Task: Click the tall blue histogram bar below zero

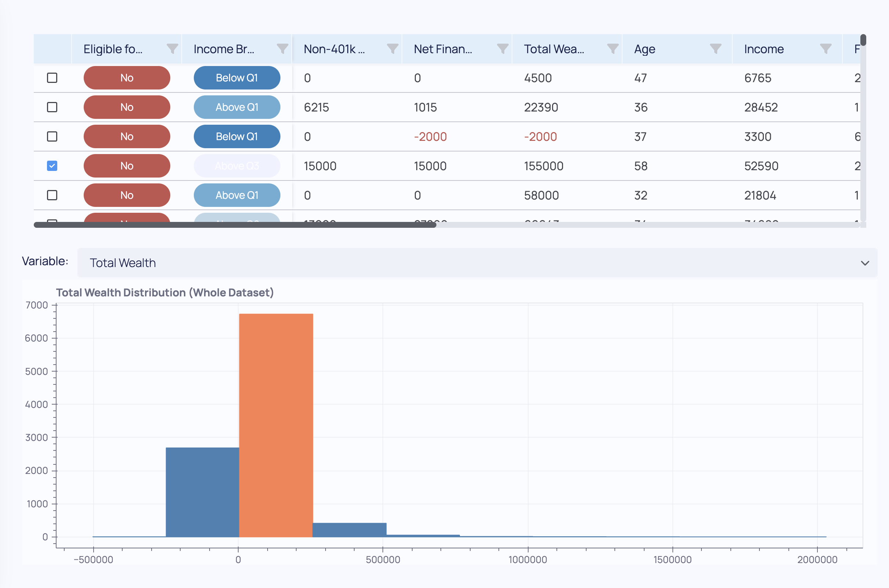Action: coord(202,492)
